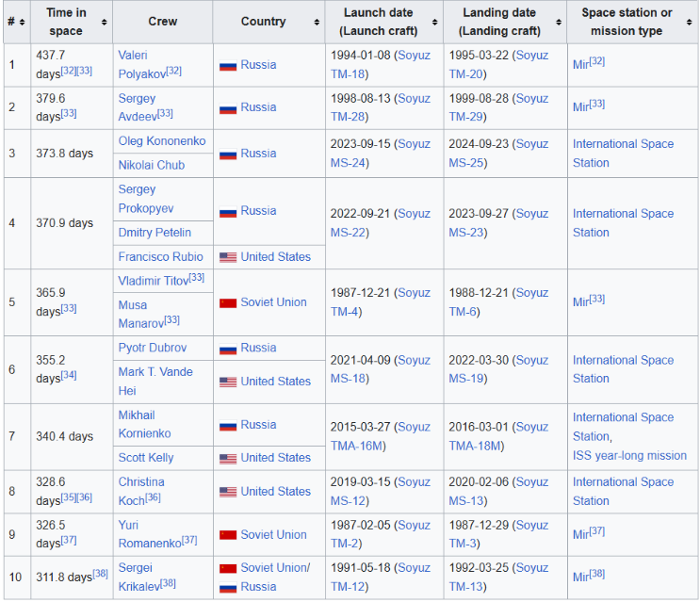700x602 pixels.
Task: Click the Soviet Union flag in Titov row
Action: tap(228, 303)
